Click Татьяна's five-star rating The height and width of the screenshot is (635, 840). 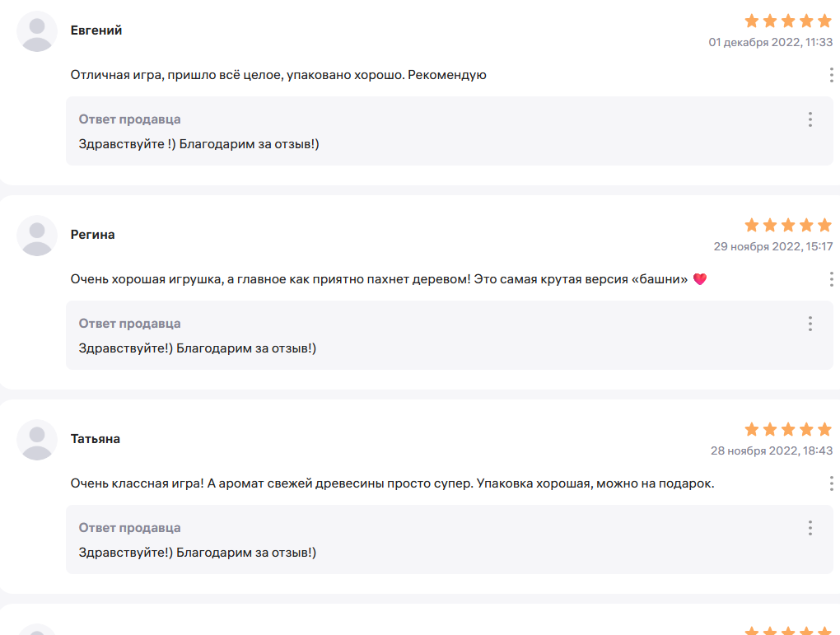(x=788, y=429)
